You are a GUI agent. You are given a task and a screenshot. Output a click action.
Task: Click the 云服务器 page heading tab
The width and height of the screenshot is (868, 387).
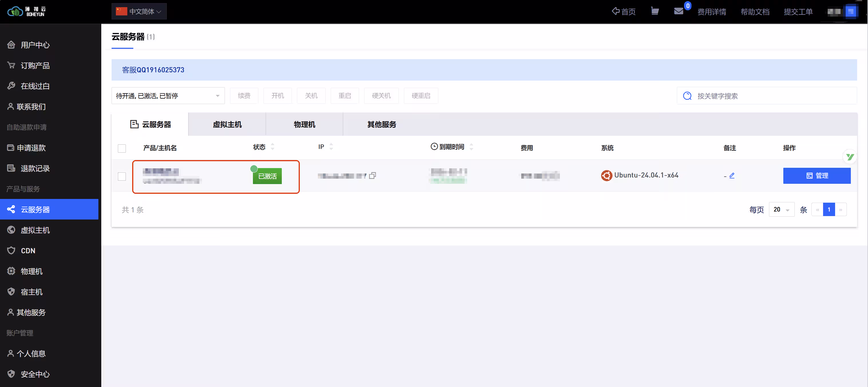tap(133, 37)
